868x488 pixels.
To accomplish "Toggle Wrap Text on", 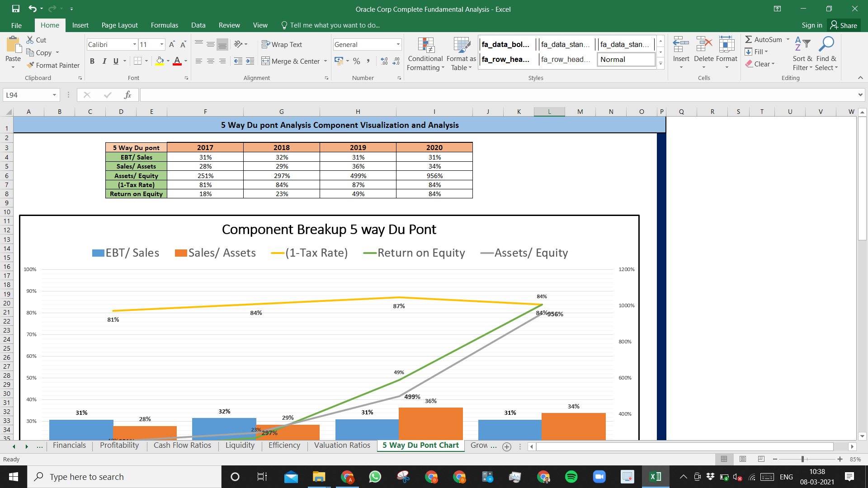I will [282, 44].
